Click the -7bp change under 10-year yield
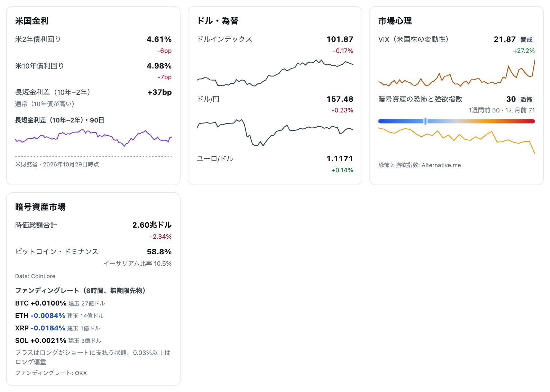Viewport: 550px width, 392px height. pyautogui.click(x=164, y=77)
